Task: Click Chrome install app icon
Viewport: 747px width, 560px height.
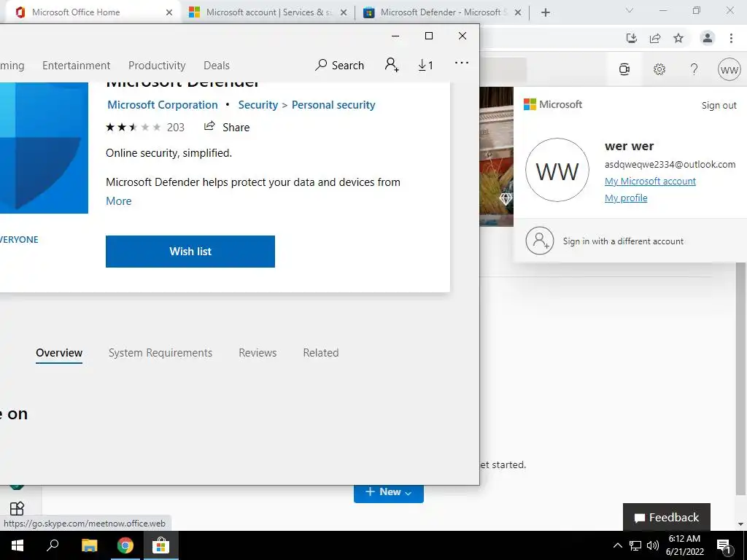Action: [x=631, y=38]
